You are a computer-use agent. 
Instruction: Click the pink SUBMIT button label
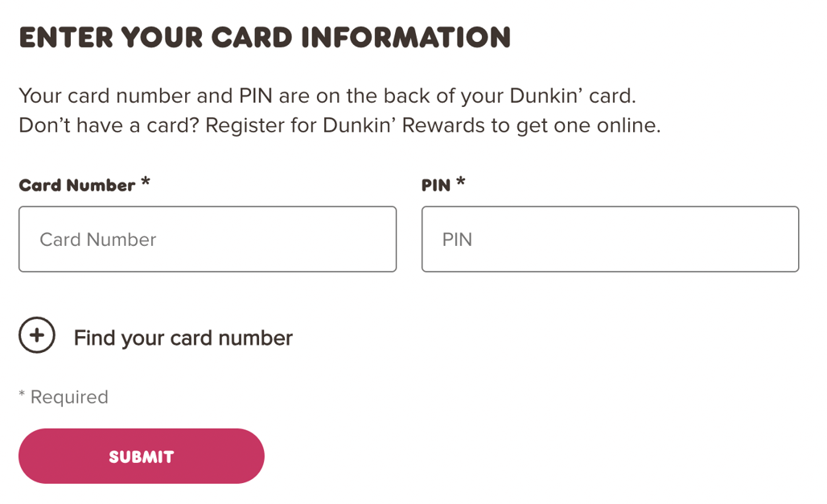pos(141,456)
